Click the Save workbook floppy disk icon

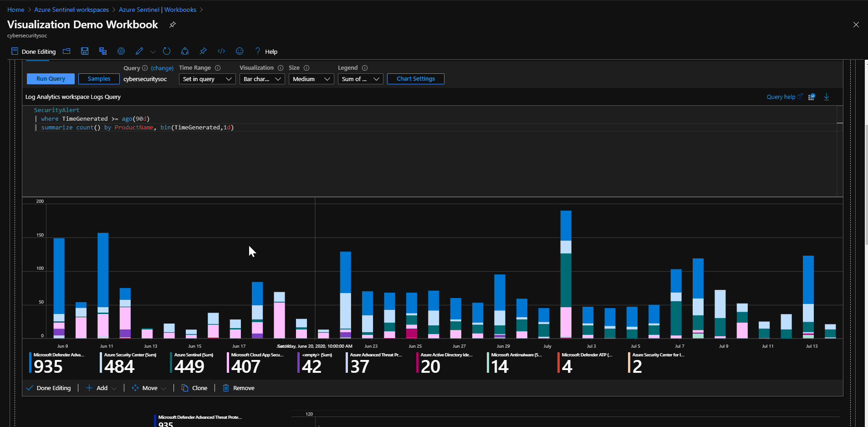pyautogui.click(x=85, y=51)
